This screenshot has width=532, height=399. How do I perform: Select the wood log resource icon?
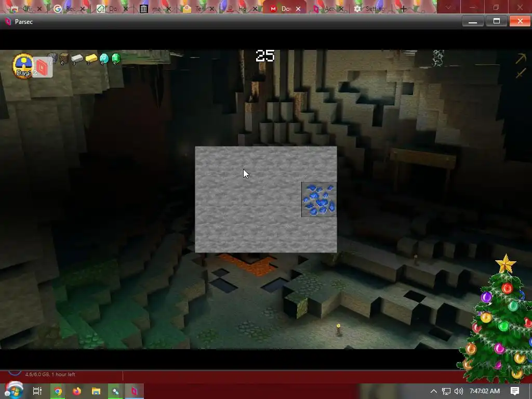click(64, 58)
